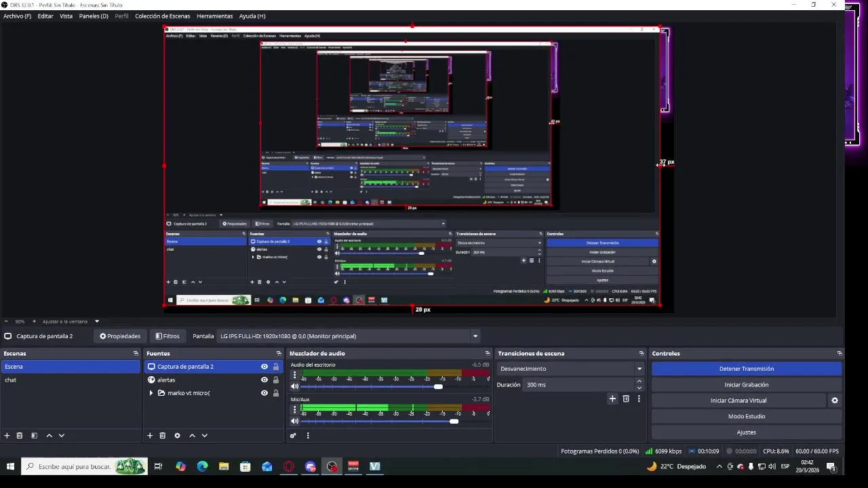
Task: Delete selected source with trash icon
Action: pyautogui.click(x=163, y=436)
